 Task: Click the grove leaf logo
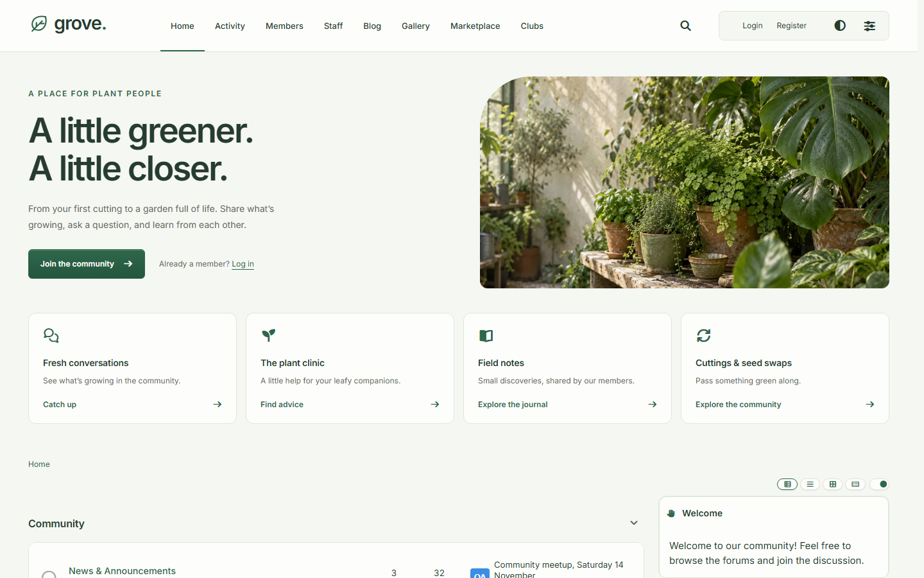tap(39, 24)
